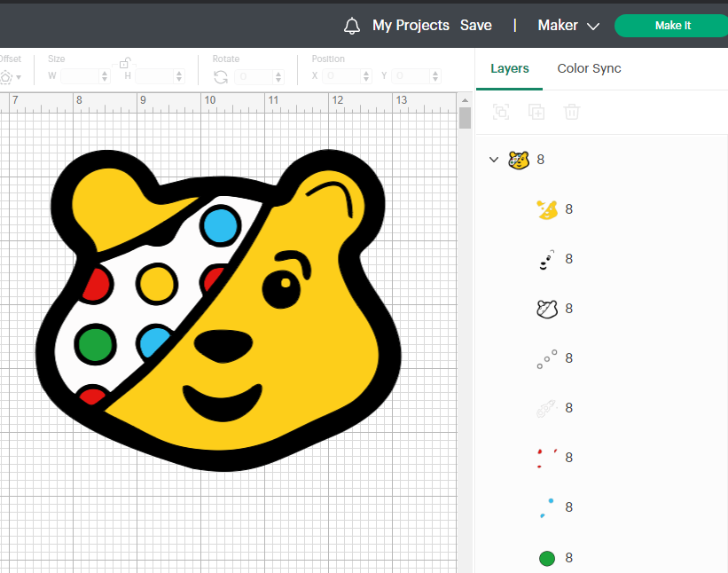Viewport: 728px width, 573px height.
Task: Click the Position X stepper arrows
Action: pos(366,75)
